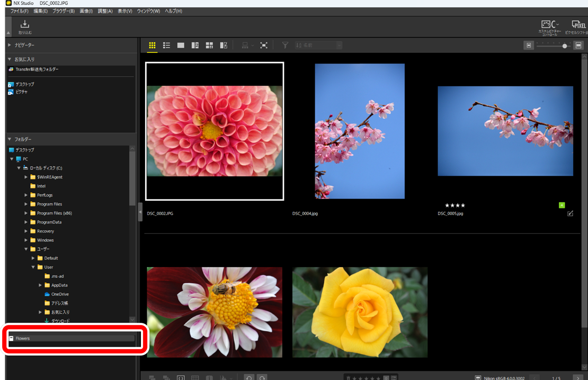588x380 pixels.
Task: Toggle the green label on DSC_0005.jpg
Action: 562,205
